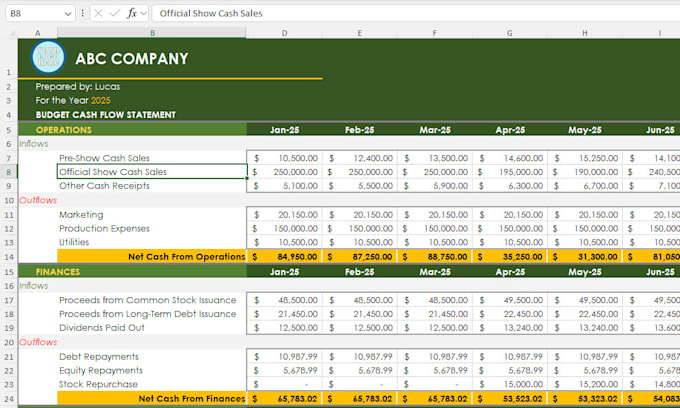Click the company logo placeholder circle
Screen dimensions: 680x408
pyautogui.click(x=48, y=57)
